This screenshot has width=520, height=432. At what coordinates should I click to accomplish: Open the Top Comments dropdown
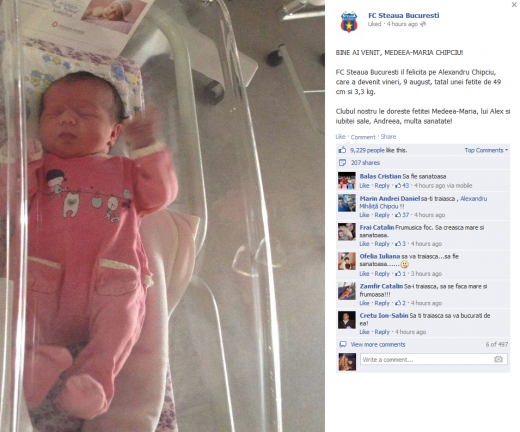pyautogui.click(x=486, y=150)
